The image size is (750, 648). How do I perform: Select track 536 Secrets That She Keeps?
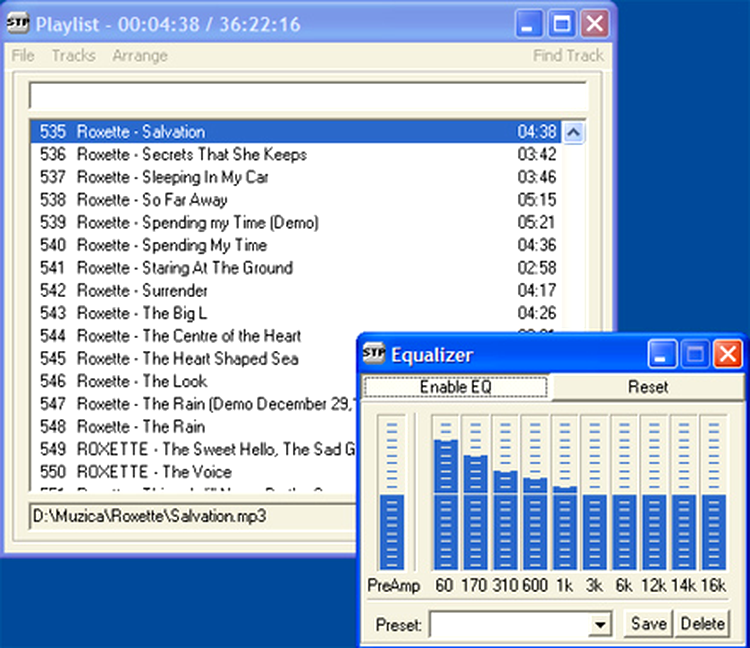297,154
